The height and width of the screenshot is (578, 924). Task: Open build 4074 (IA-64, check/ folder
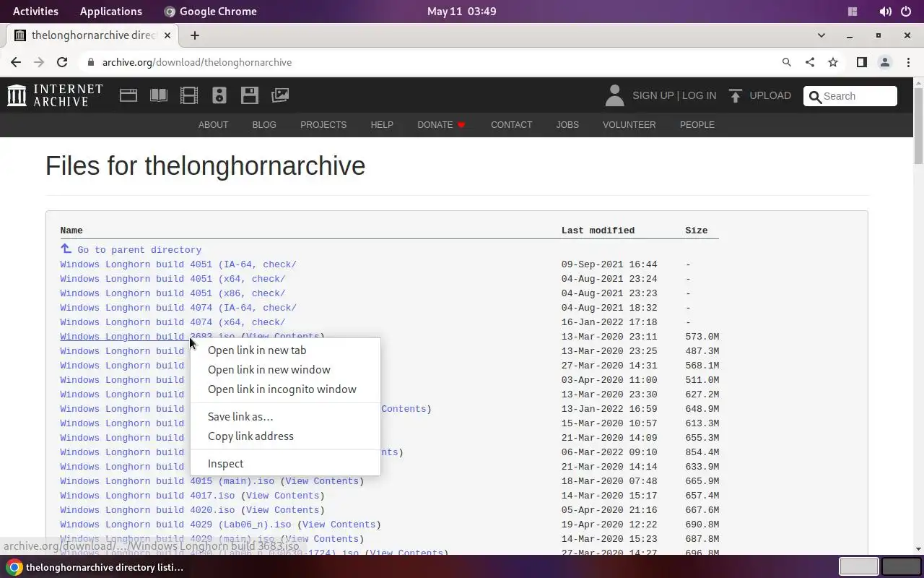pos(178,308)
